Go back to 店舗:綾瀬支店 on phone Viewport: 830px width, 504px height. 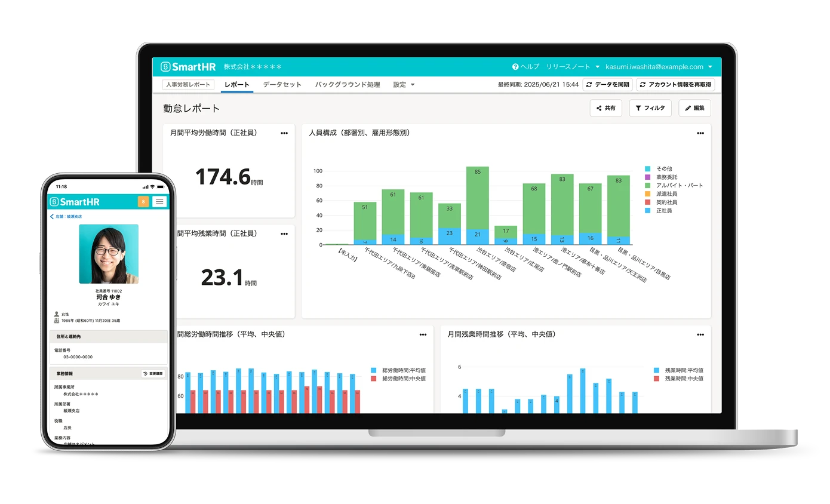tap(66, 216)
